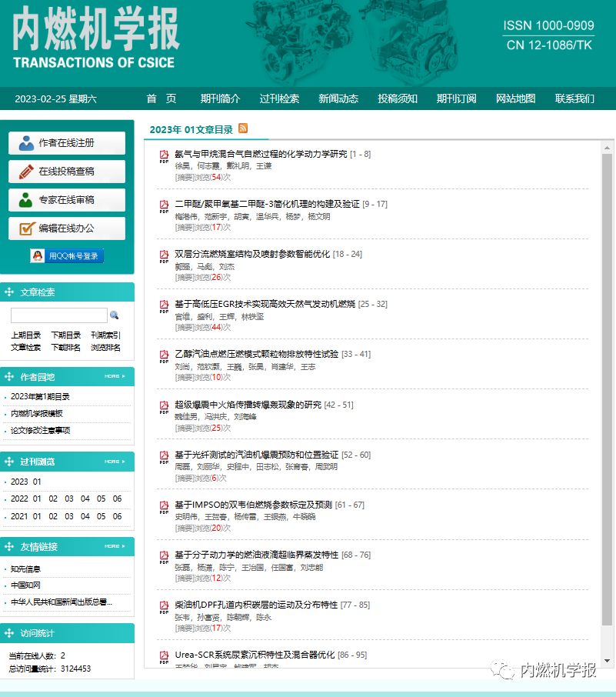The width and height of the screenshot is (616, 697).
Task: Click PDF icon for 柴油机DPF孔道 article
Action: click(164, 607)
